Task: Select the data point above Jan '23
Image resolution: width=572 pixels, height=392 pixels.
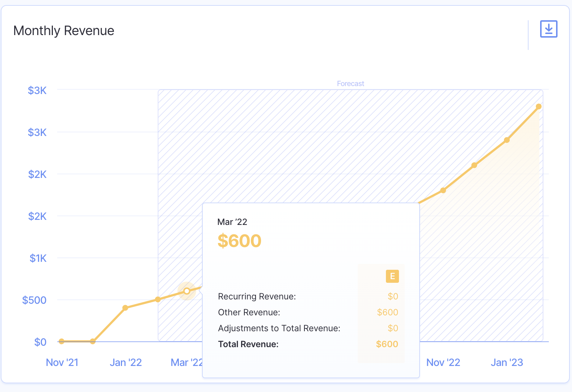Action: [x=507, y=140]
